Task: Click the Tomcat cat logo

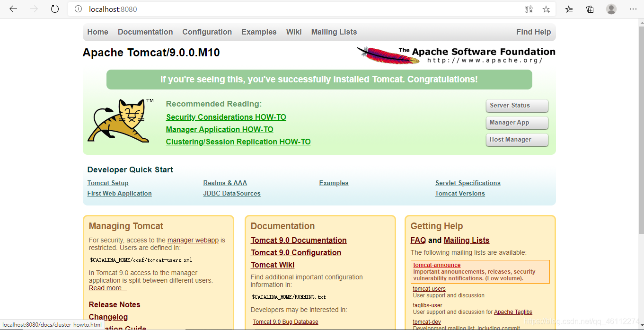Action: [121, 121]
